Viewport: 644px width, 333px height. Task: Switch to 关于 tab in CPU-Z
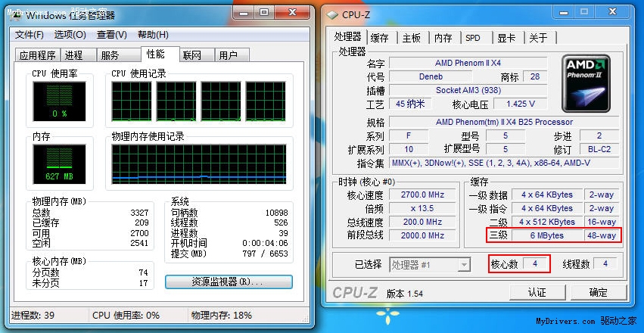pos(539,38)
